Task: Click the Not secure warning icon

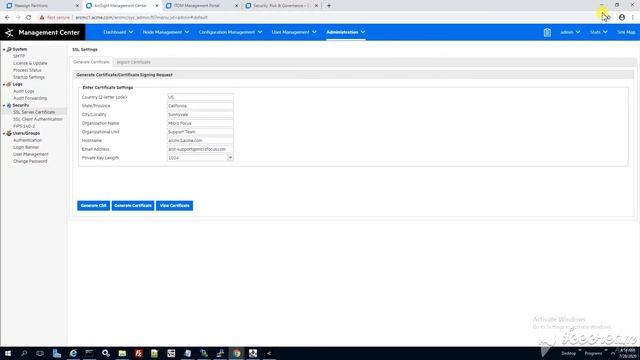Action: click(42, 18)
